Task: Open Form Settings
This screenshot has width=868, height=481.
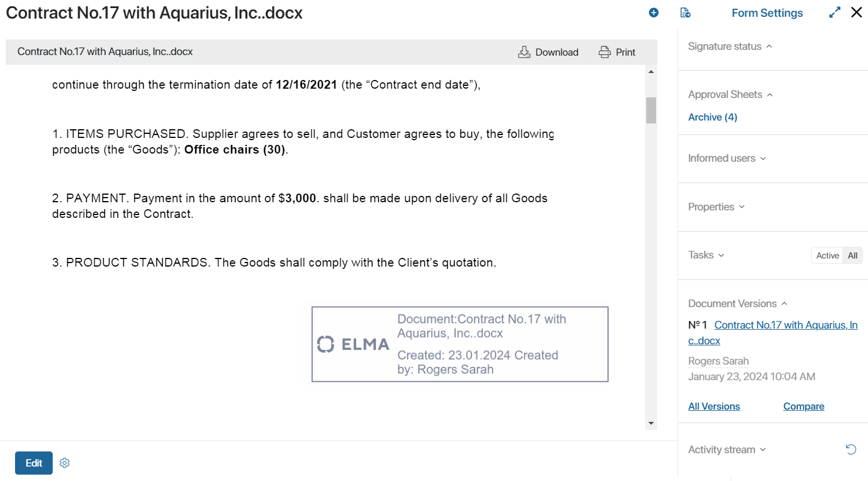Action: (x=767, y=13)
